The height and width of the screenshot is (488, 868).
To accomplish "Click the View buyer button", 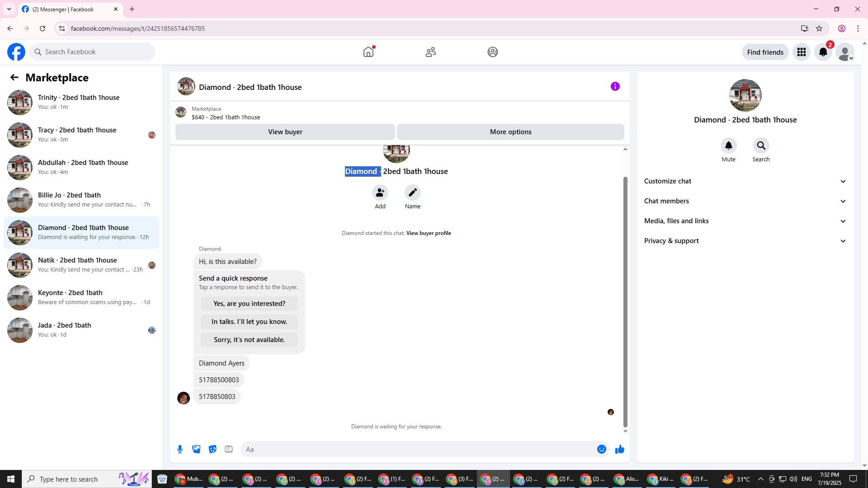I will (x=285, y=132).
